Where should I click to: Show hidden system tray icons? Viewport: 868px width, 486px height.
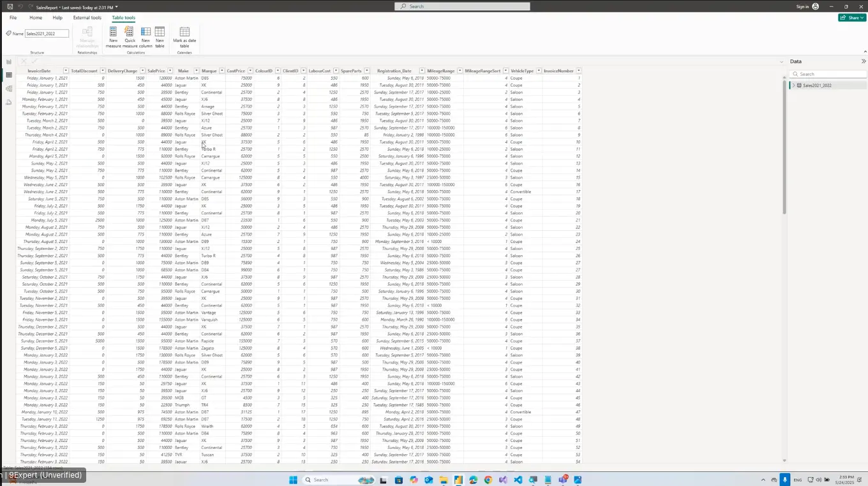coord(763,480)
